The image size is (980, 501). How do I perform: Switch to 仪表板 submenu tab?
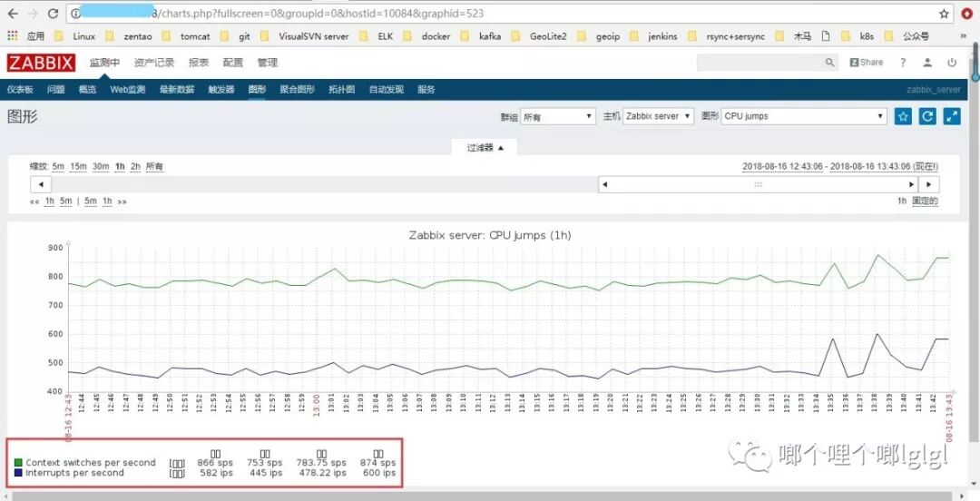(20, 90)
